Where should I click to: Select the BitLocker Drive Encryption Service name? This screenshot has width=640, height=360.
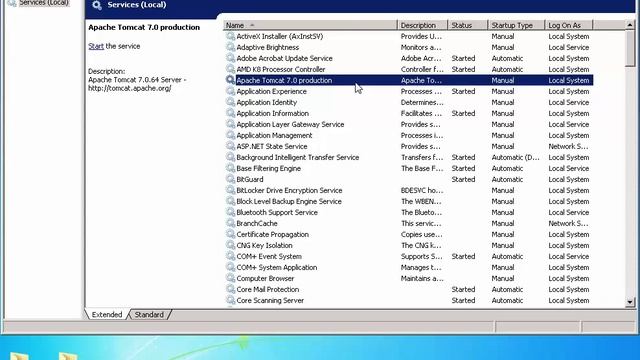click(x=289, y=191)
